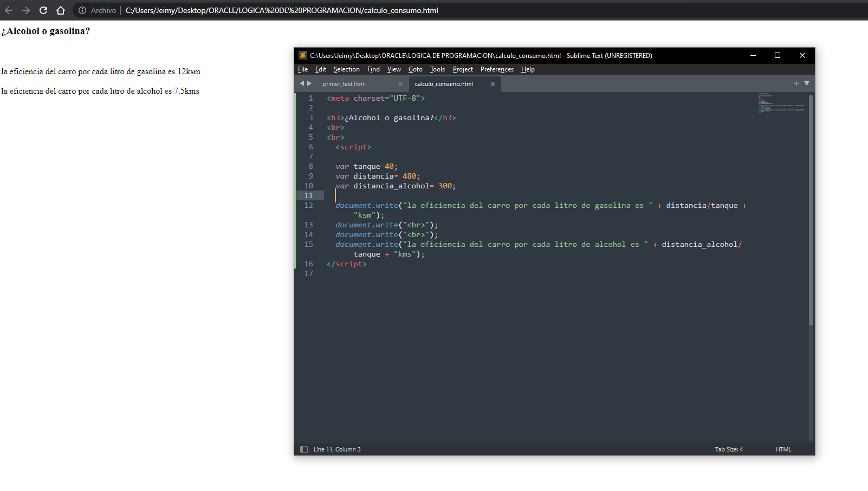868x491 pixels.
Task: Switch to the primer_test.html tab
Action: [344, 84]
